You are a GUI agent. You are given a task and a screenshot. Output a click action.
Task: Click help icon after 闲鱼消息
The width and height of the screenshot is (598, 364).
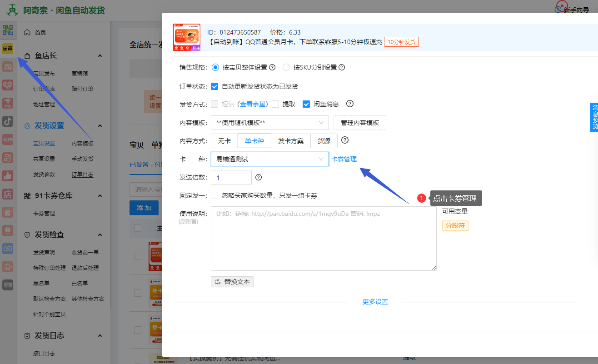tap(350, 104)
